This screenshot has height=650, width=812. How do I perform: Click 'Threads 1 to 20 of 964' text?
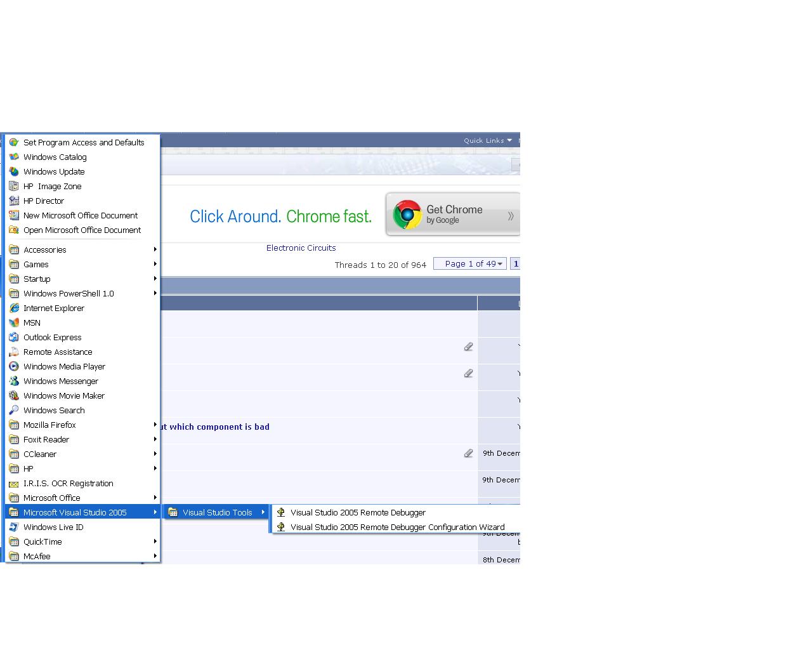(x=381, y=265)
